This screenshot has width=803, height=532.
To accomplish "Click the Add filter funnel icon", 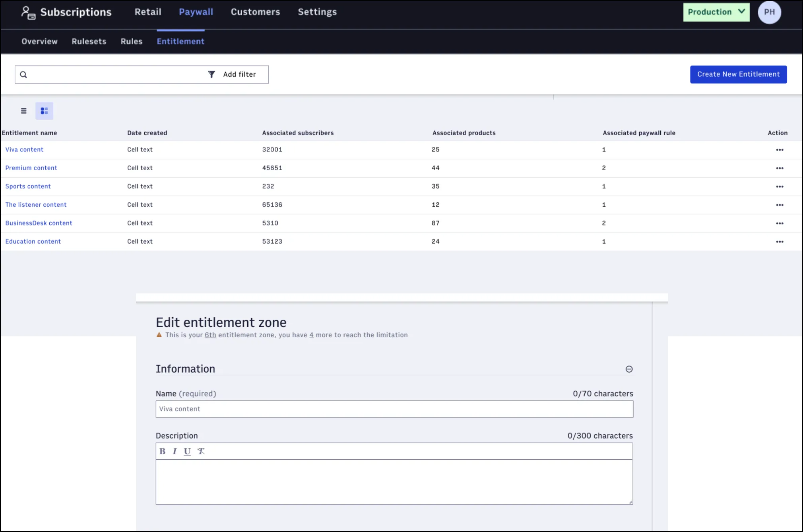I will tap(211, 74).
